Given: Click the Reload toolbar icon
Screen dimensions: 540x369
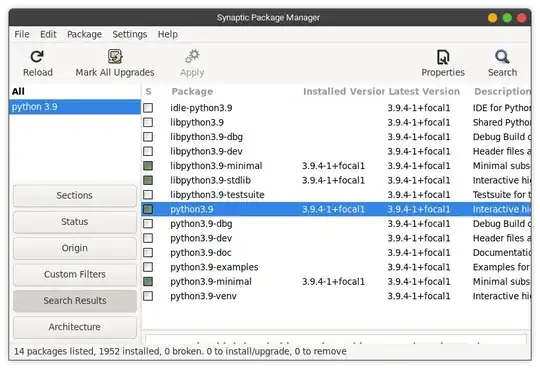Looking at the screenshot, I should coord(37,57).
